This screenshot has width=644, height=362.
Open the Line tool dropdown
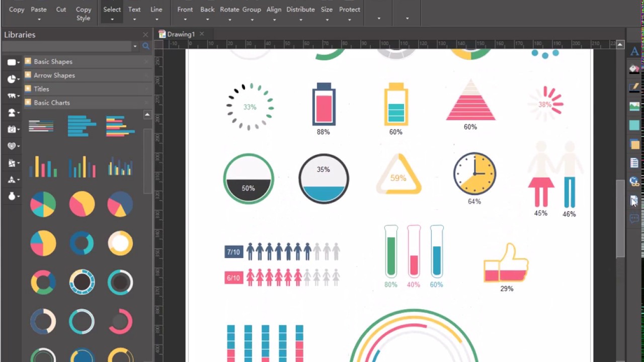pos(156,19)
